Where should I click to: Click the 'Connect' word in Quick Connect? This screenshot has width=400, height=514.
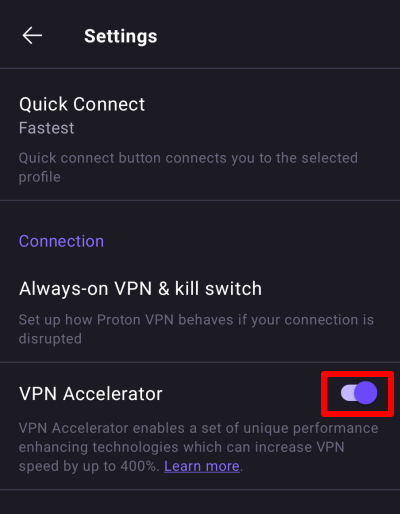(109, 104)
